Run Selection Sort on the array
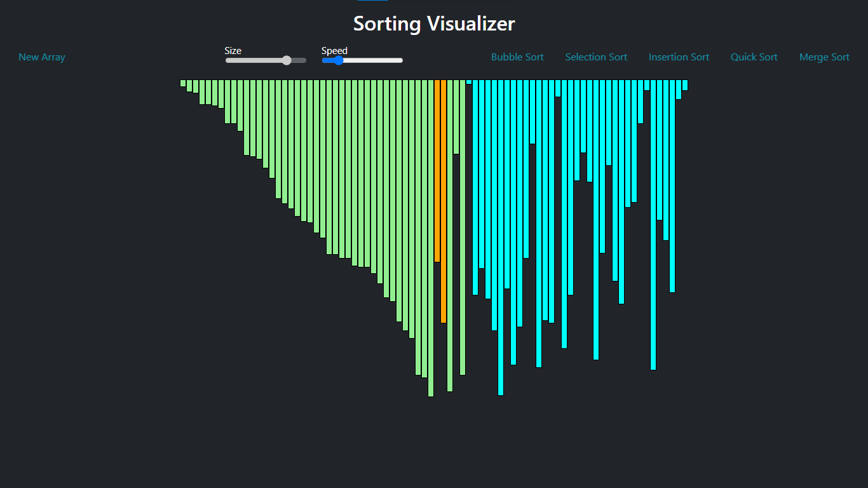The width and height of the screenshot is (868, 488). point(595,57)
